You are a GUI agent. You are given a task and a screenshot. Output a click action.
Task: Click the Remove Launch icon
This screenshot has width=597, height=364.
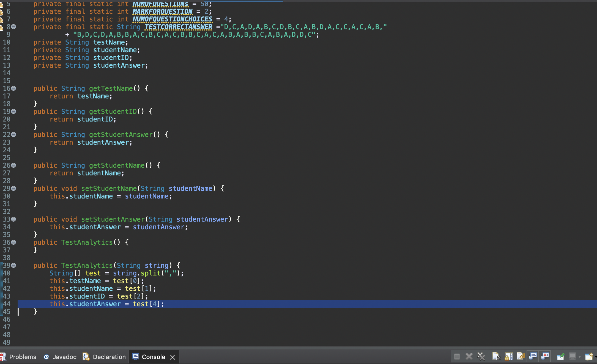click(469, 356)
